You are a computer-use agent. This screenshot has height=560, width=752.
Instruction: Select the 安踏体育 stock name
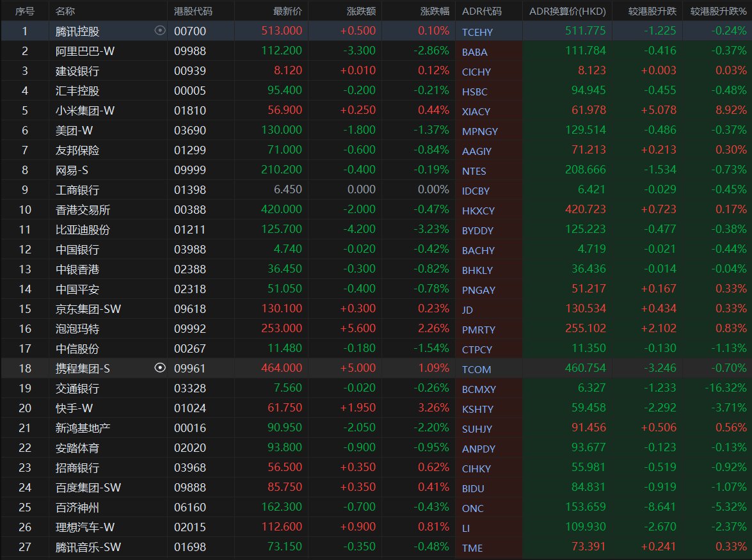click(77, 448)
